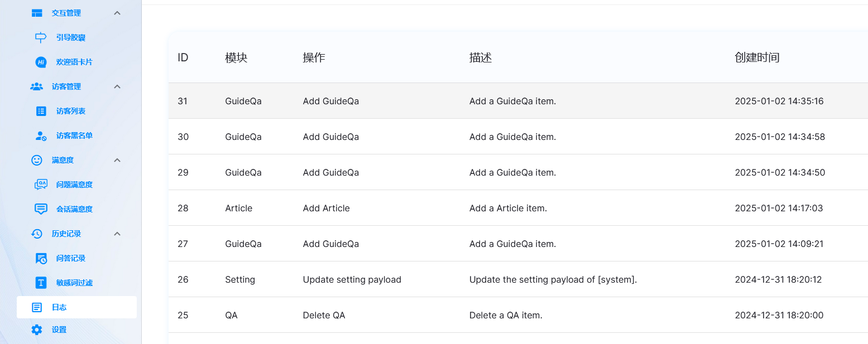This screenshot has width=868, height=344.
Task: Open 欢迎语卡片 settings page
Action: pyautogui.click(x=74, y=62)
